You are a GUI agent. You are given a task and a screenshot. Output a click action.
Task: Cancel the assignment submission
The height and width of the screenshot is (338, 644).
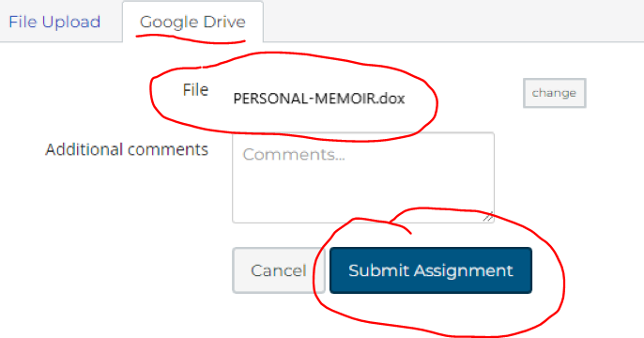279,270
